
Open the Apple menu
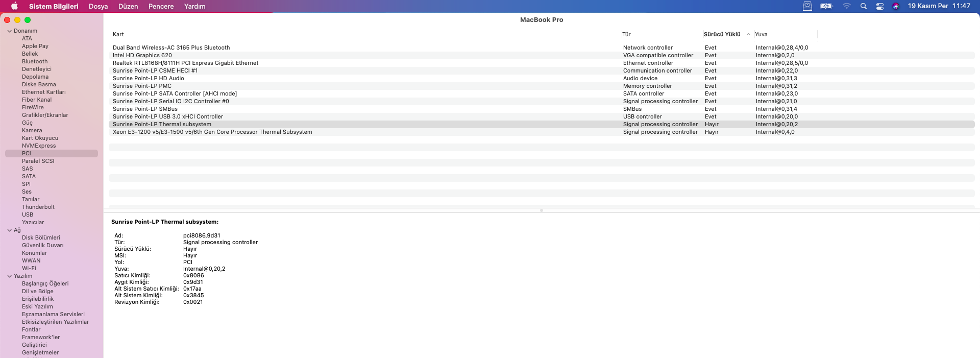(14, 6)
